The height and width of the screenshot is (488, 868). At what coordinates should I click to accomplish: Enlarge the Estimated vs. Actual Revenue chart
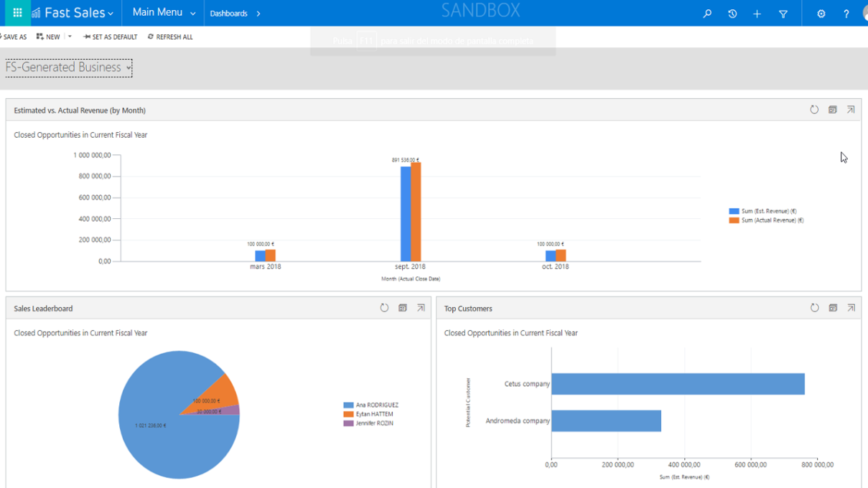tap(851, 110)
